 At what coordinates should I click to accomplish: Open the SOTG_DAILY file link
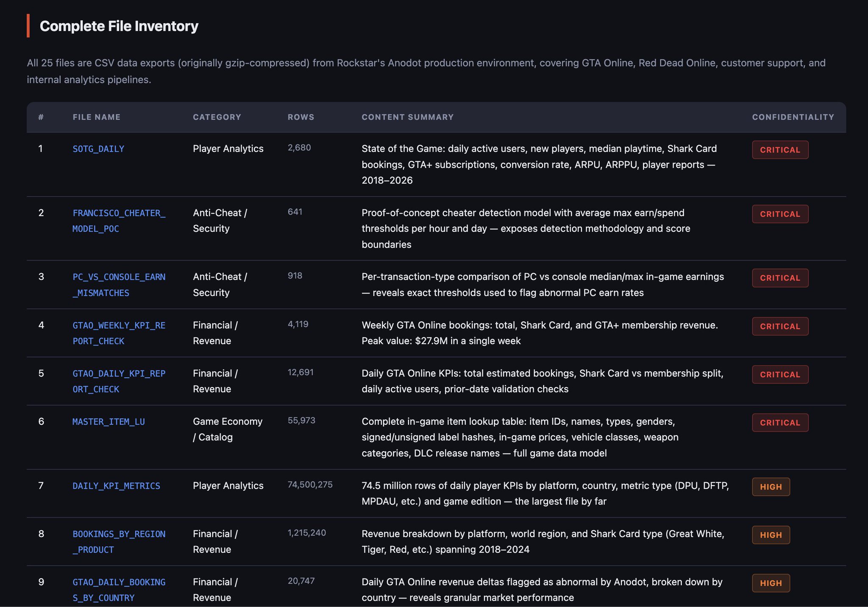coord(98,149)
